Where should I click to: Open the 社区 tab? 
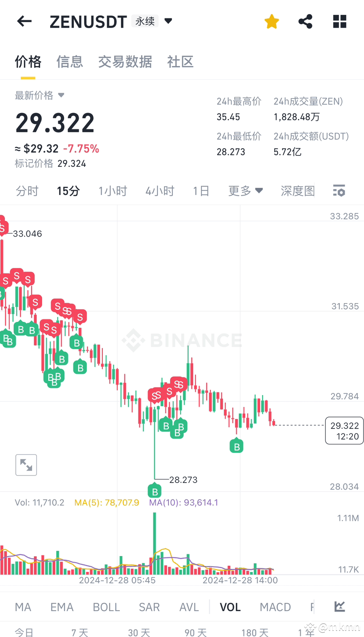pyautogui.click(x=180, y=62)
